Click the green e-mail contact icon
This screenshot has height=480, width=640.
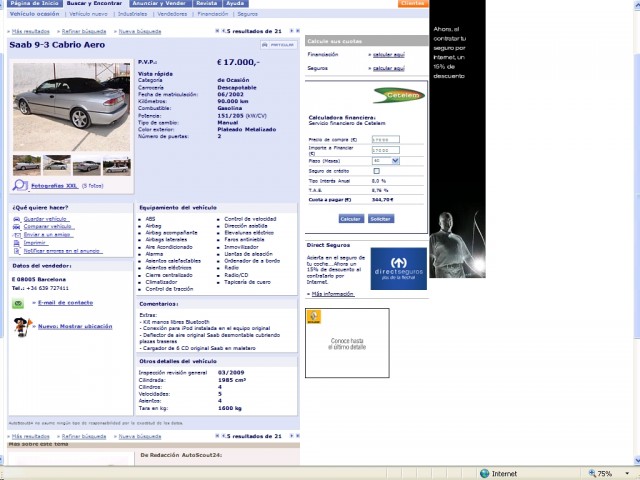(x=18, y=303)
